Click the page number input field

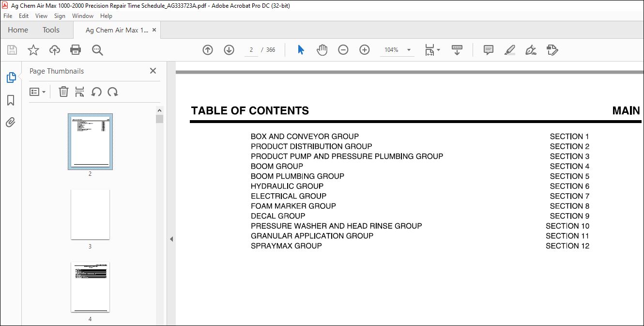251,50
